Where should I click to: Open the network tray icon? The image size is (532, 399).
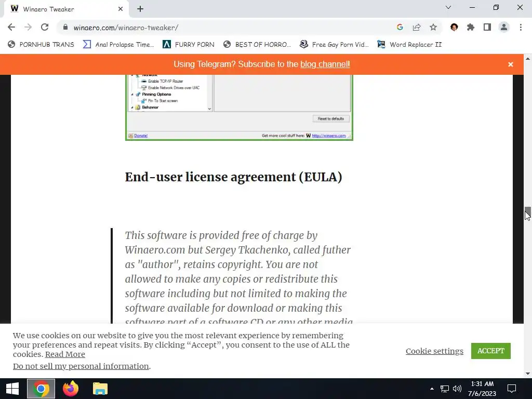coord(445,389)
